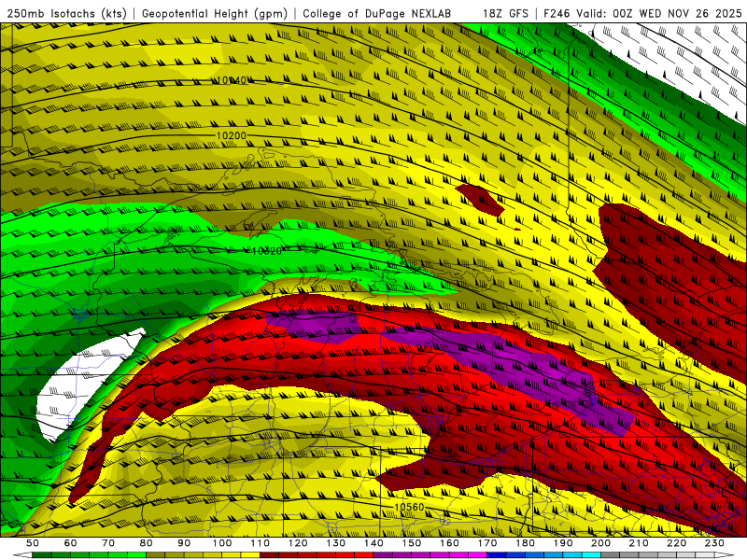Click the 10200 height contour label
The width and height of the screenshot is (747, 560).
pyautogui.click(x=231, y=136)
